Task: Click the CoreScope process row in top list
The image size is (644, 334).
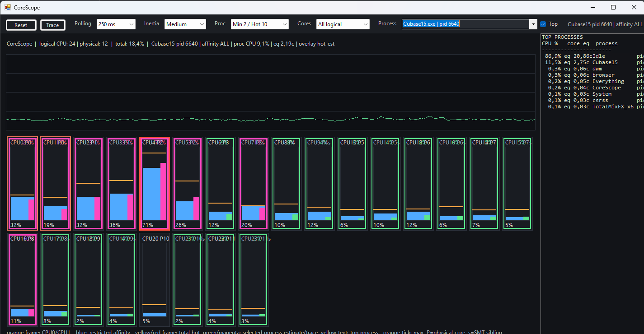Action: (592, 88)
